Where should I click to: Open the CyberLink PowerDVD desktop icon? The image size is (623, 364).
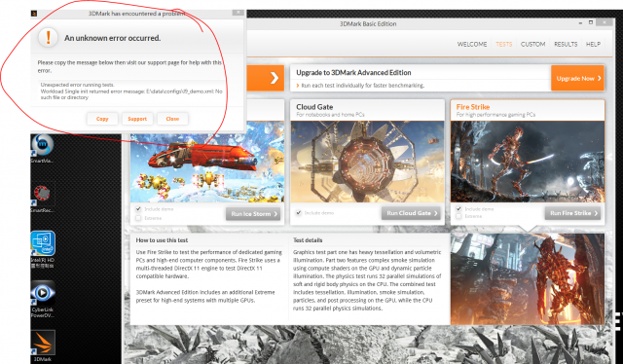click(43, 299)
